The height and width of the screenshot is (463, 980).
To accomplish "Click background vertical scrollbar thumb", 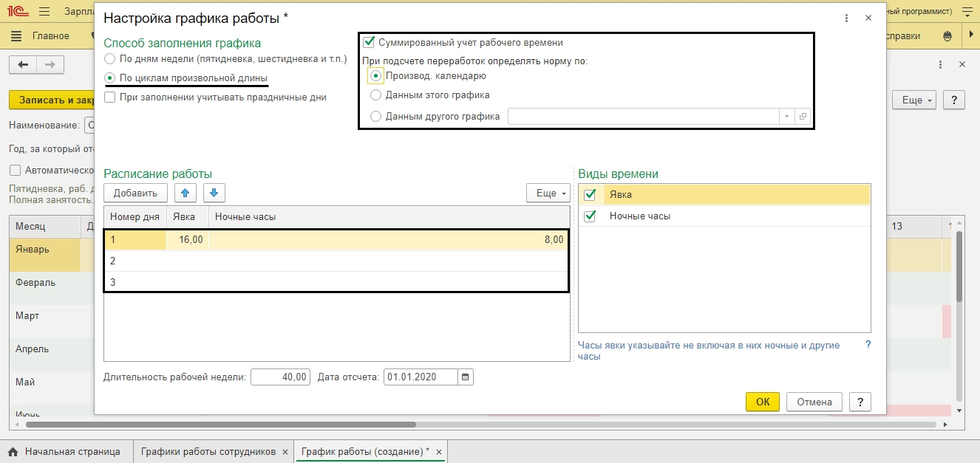I will click(959, 266).
